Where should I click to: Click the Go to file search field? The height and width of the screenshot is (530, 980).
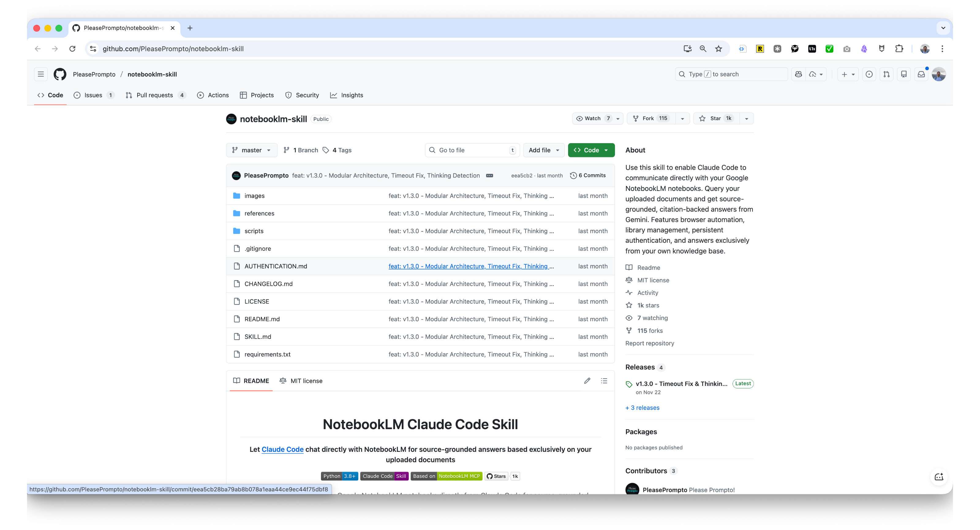472,150
